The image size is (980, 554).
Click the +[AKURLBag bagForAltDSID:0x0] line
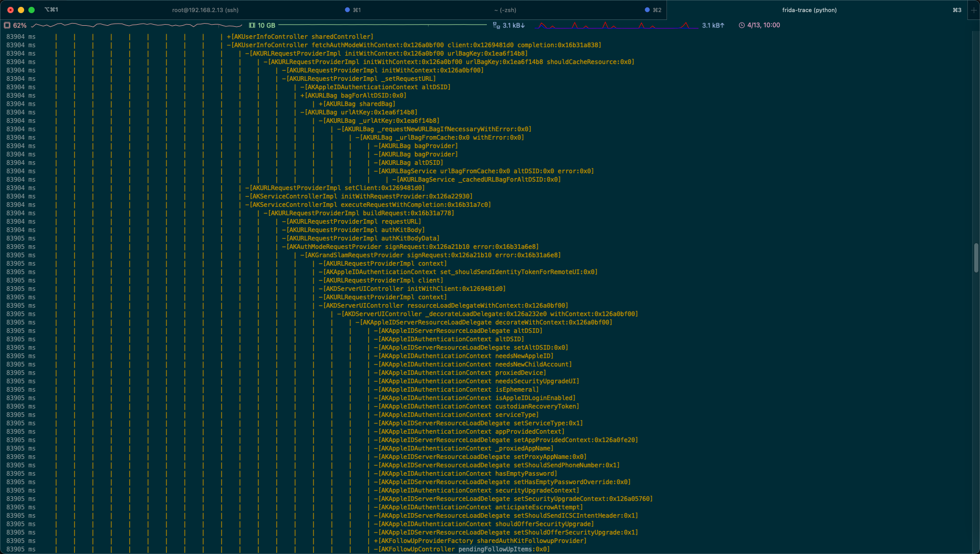pyautogui.click(x=353, y=96)
